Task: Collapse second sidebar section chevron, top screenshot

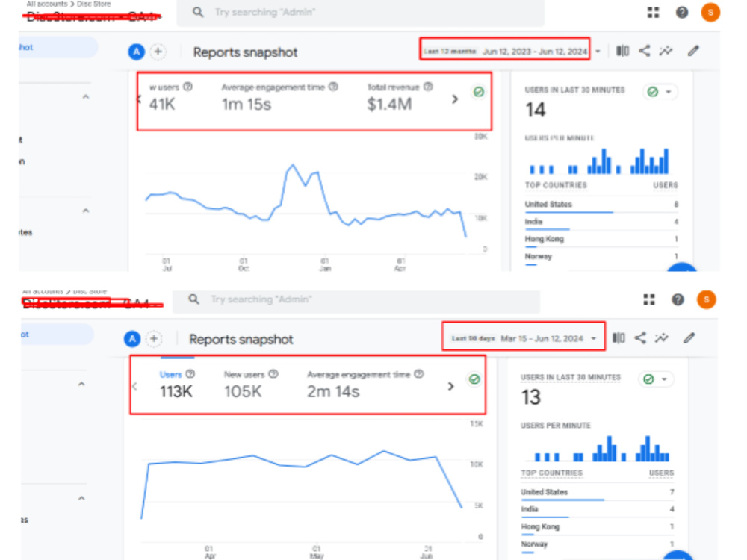Action: coord(86,211)
